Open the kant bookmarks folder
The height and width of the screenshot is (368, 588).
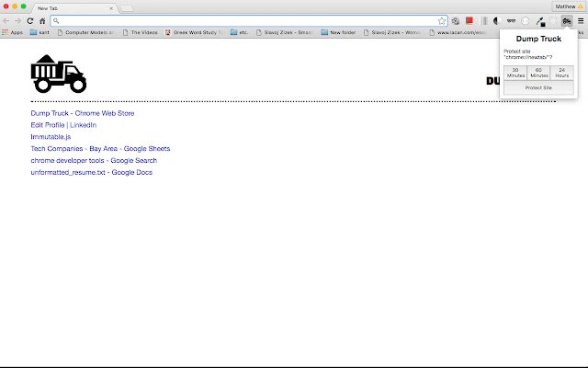click(40, 33)
